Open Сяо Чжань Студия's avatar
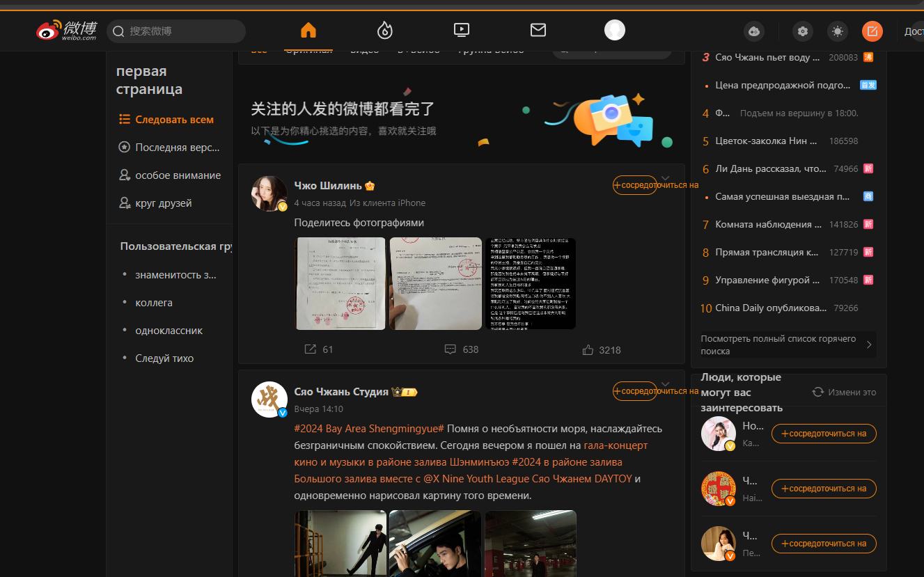The image size is (924, 577). coord(269,400)
